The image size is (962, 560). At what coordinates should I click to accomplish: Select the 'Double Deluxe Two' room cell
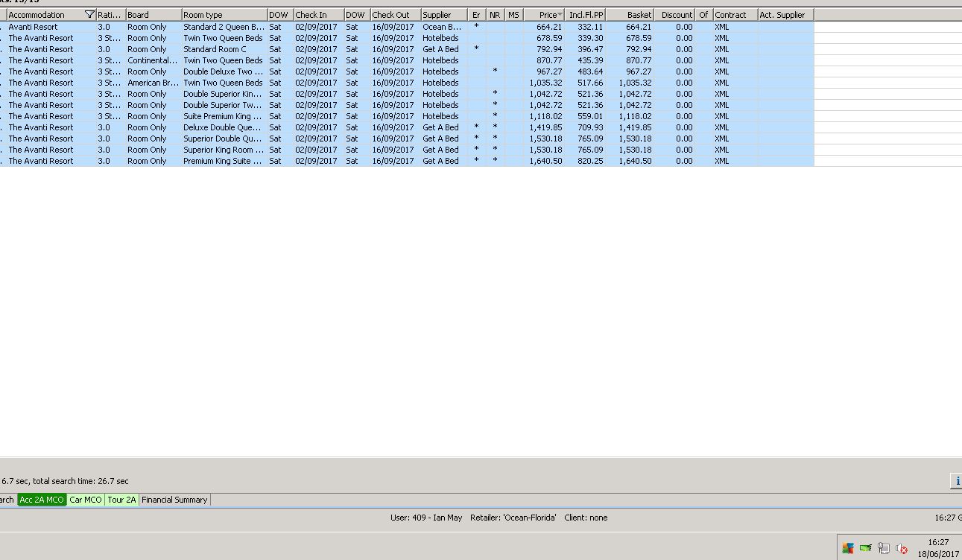pyautogui.click(x=224, y=71)
